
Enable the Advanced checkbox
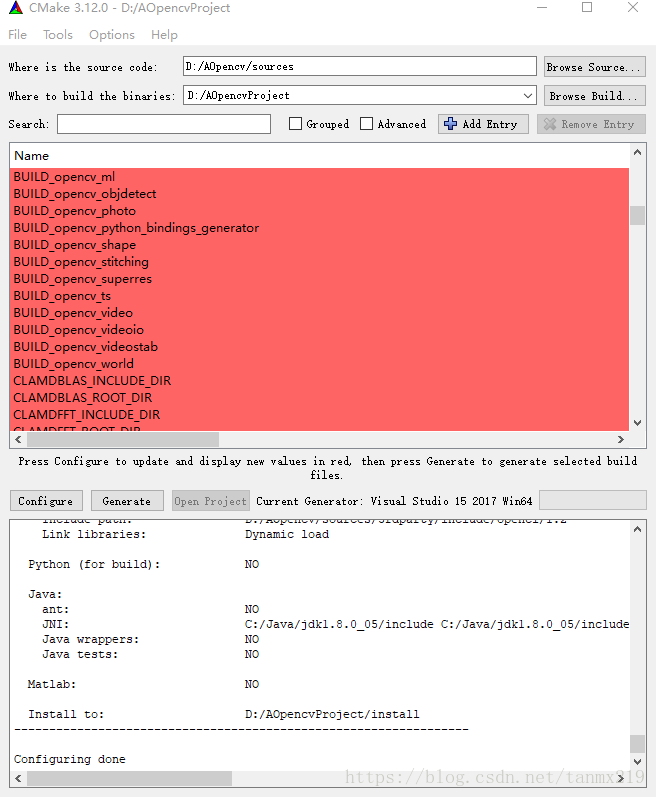pos(366,124)
